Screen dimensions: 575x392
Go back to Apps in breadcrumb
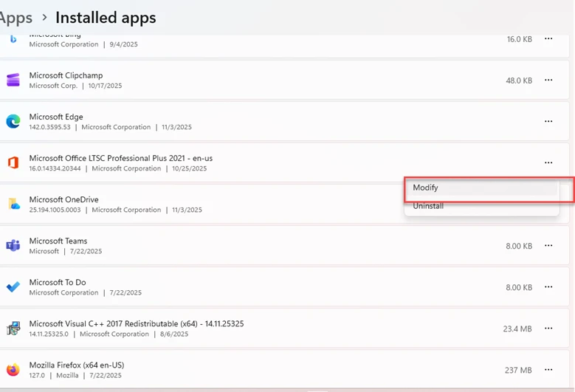click(x=16, y=17)
